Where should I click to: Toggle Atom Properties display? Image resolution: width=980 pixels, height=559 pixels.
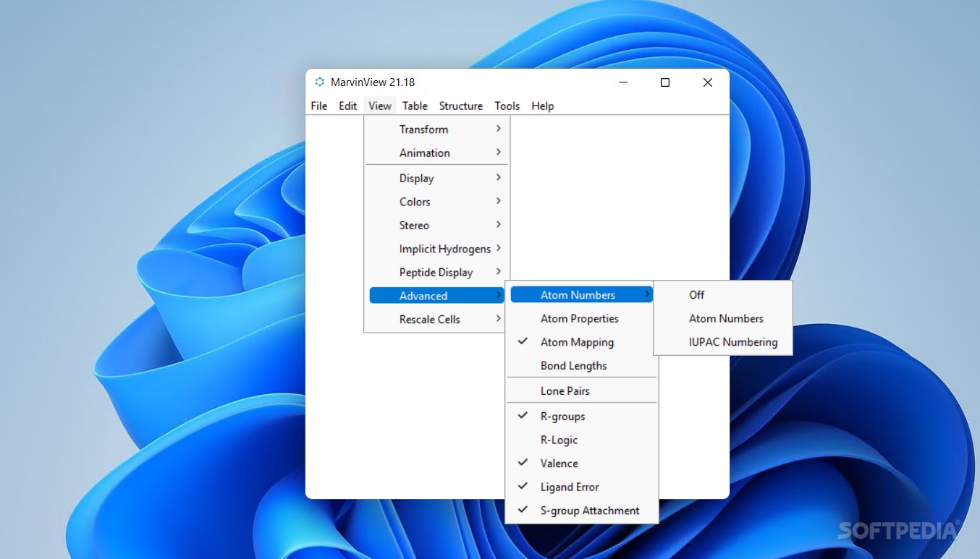tap(581, 318)
